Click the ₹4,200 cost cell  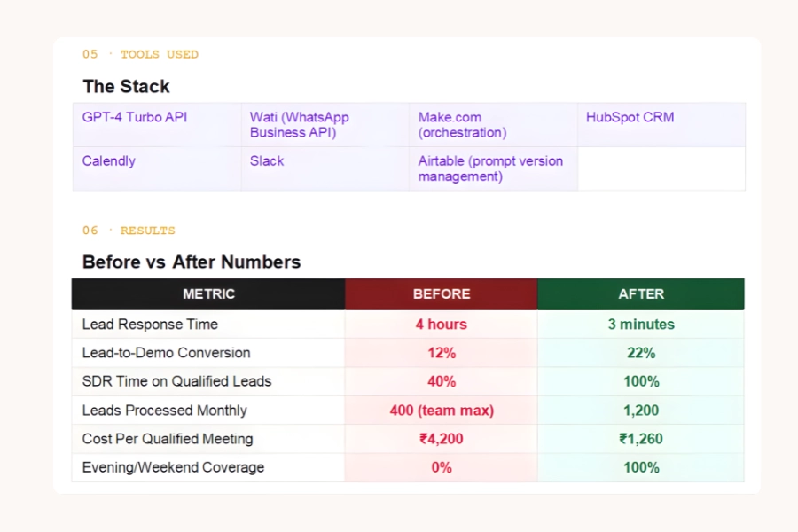pos(441,439)
